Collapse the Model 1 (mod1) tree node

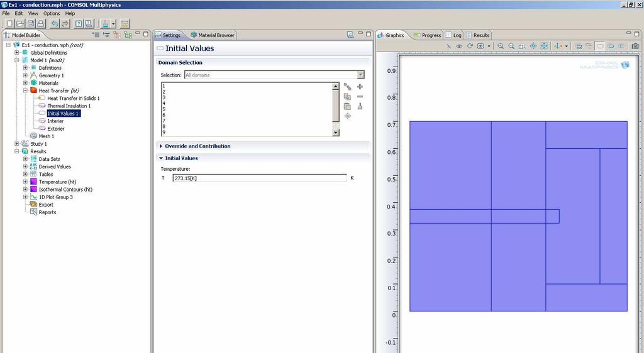[x=17, y=60]
